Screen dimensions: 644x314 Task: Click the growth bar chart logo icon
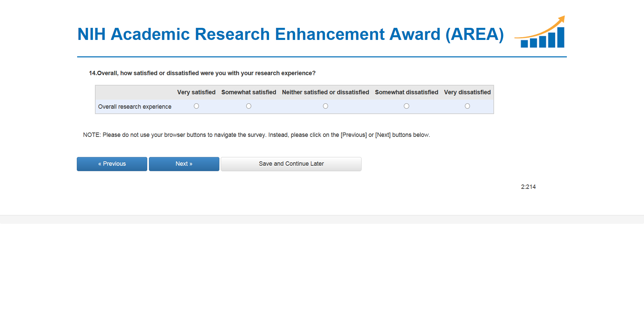[540, 32]
